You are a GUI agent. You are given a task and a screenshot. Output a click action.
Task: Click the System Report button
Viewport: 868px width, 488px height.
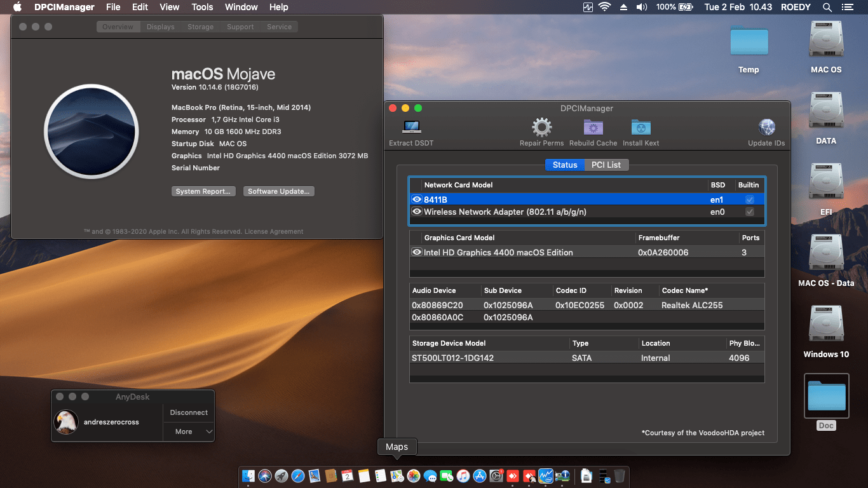[x=203, y=191]
